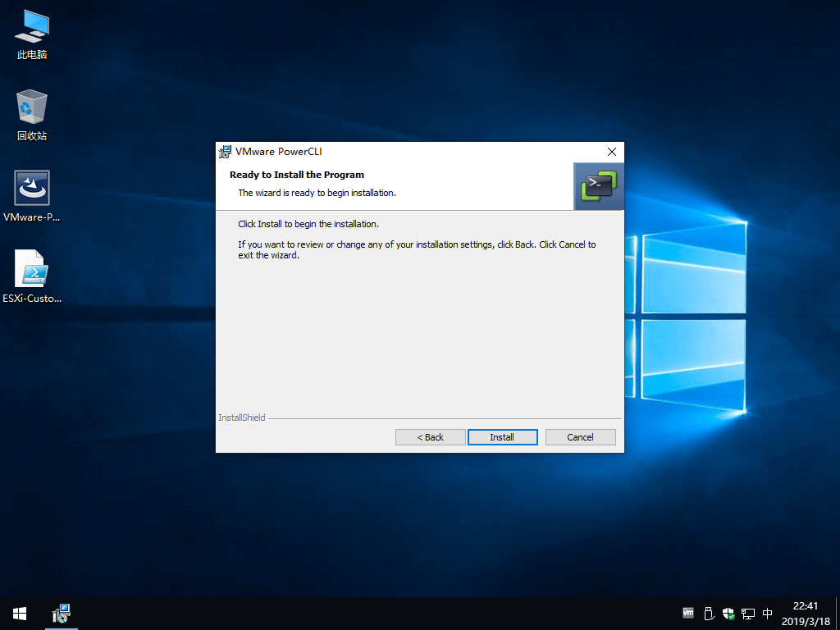840x630 pixels.
Task: Click the installer taskbar button
Action: (x=62, y=614)
